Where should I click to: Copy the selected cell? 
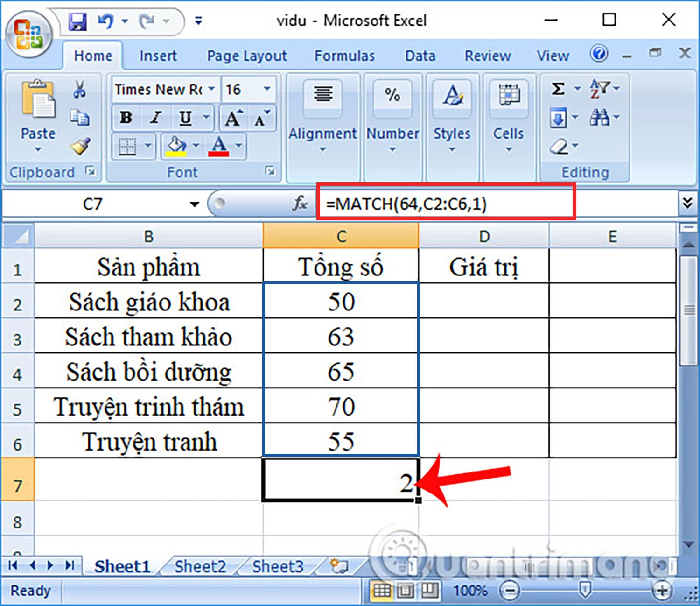80,117
